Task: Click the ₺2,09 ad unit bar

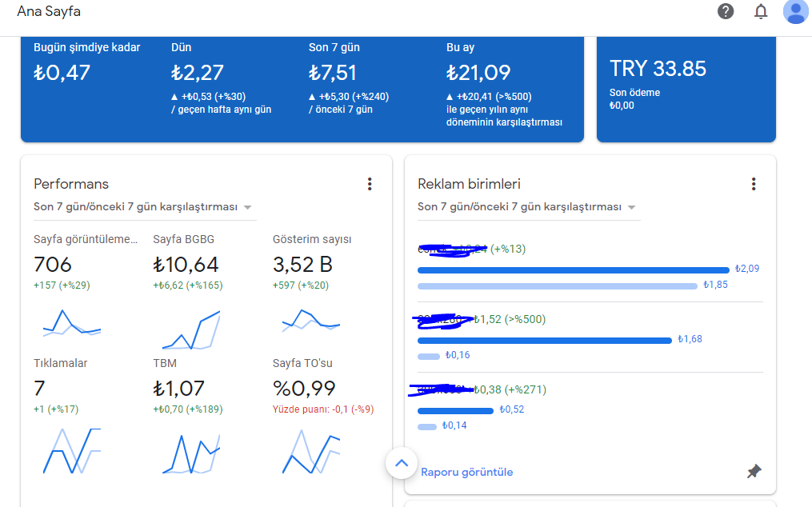Action: click(574, 269)
